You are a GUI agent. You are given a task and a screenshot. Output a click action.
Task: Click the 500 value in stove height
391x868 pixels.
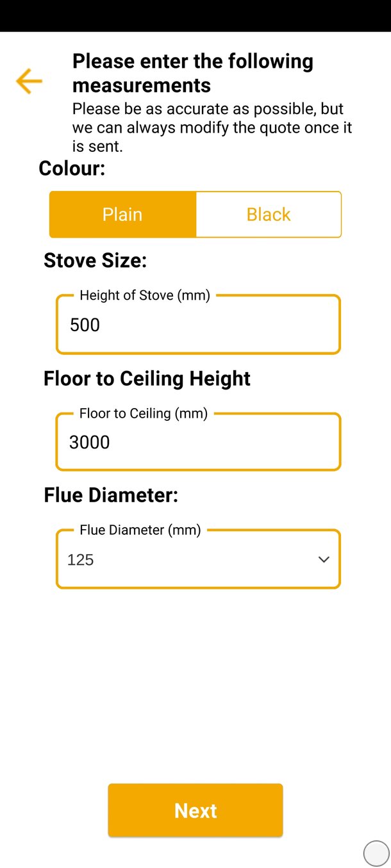85,325
